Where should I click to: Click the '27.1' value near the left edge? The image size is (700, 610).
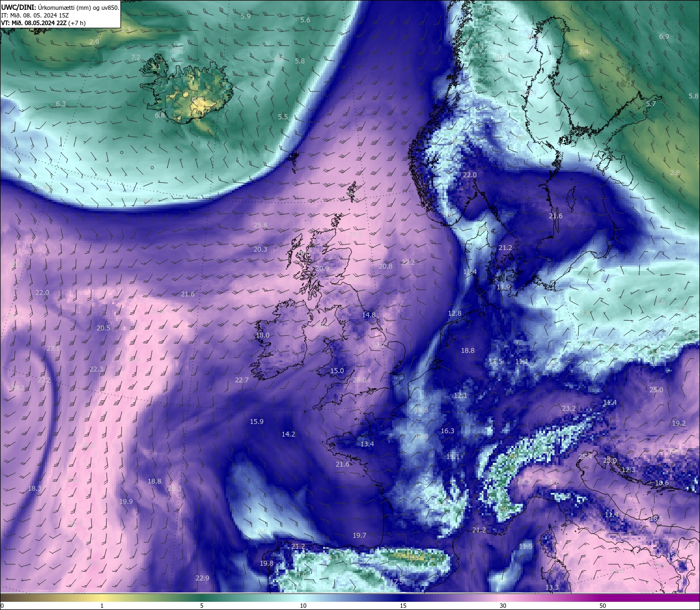tap(53, 348)
